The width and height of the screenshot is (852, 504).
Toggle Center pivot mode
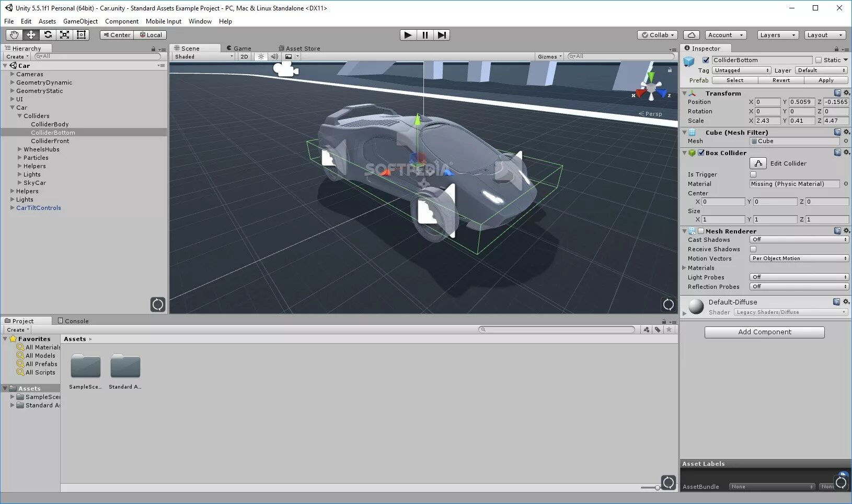pos(117,35)
